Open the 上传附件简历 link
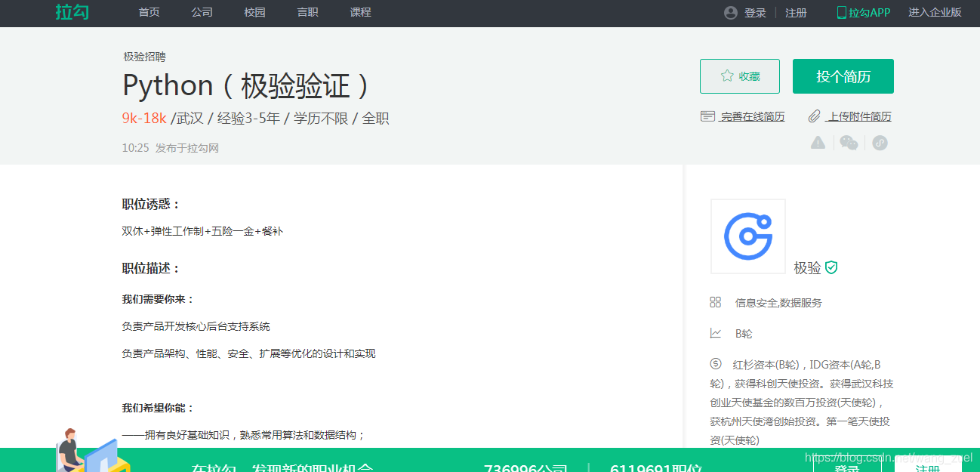Screen dimensions: 980x472 click(859, 116)
